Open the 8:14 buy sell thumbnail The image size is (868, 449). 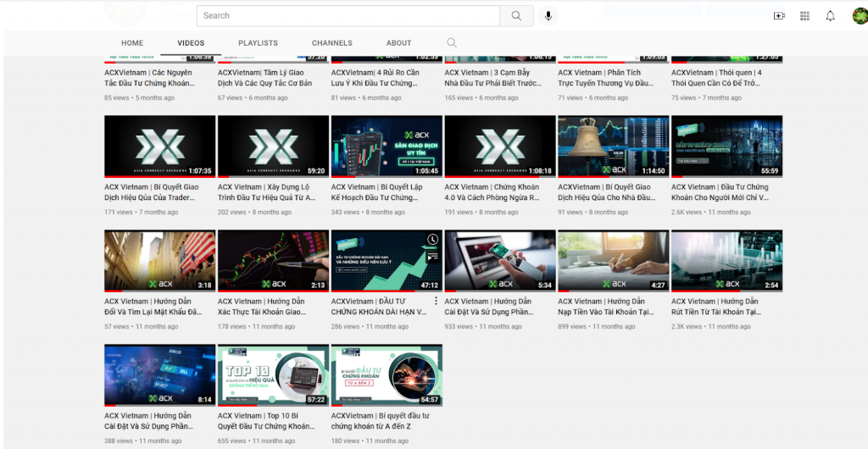[160, 375]
